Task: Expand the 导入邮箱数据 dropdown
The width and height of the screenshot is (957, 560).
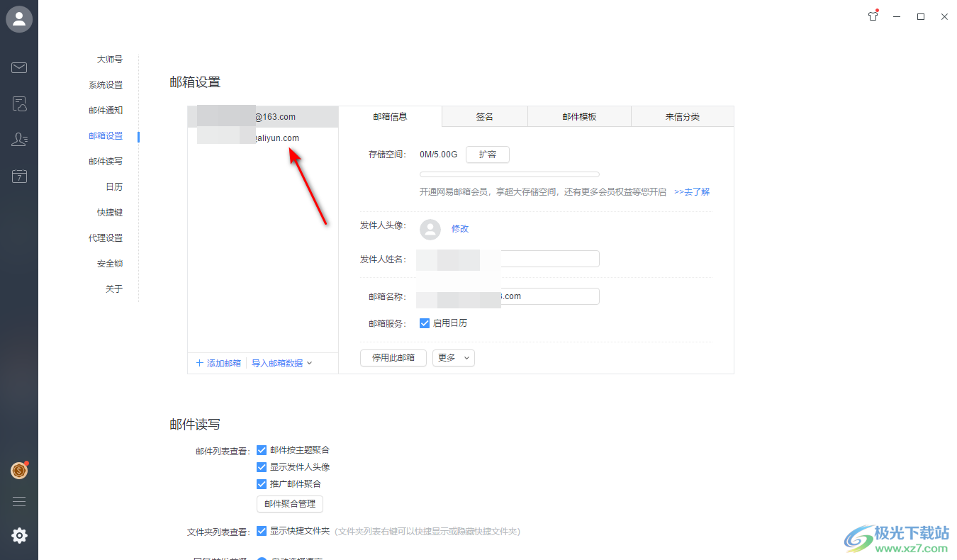Action: pyautogui.click(x=282, y=363)
